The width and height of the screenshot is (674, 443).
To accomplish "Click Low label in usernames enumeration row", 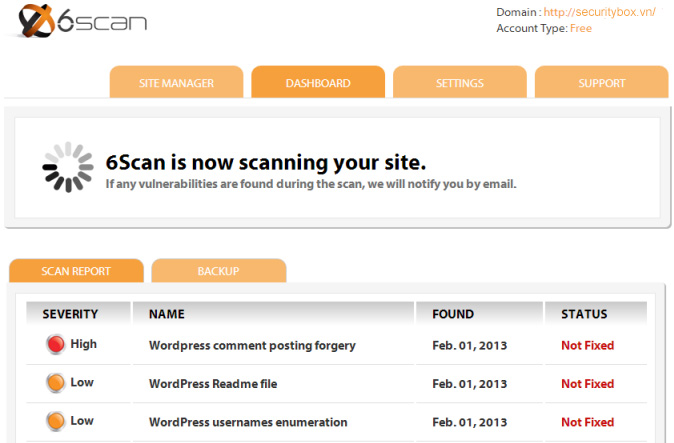I will (82, 421).
